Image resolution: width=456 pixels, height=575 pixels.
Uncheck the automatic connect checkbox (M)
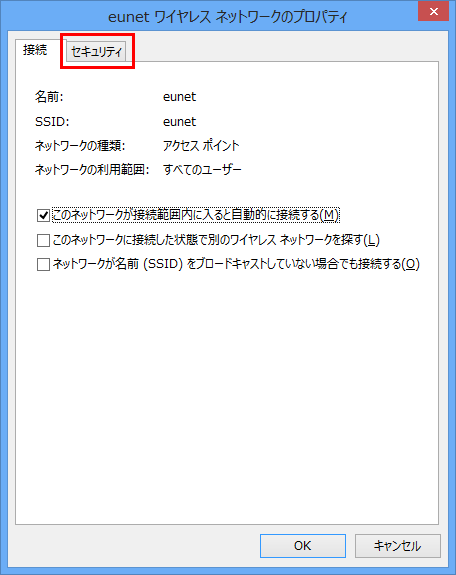43,215
